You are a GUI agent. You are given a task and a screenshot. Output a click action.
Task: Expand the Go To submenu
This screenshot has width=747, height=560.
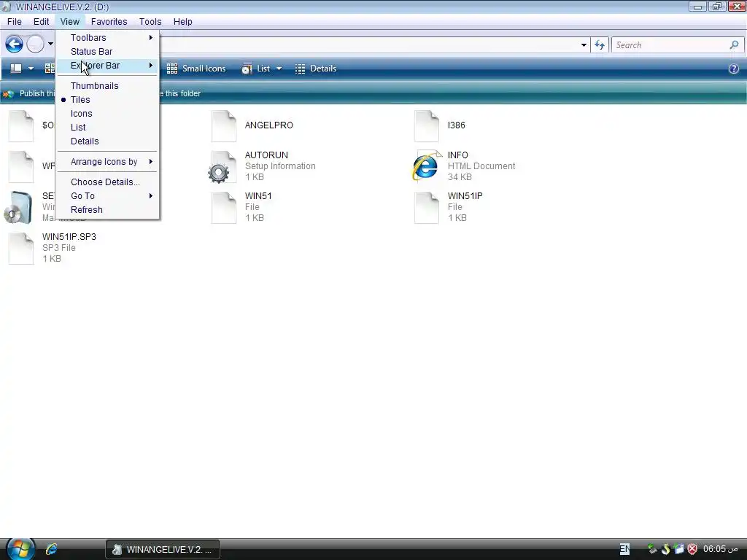108,195
